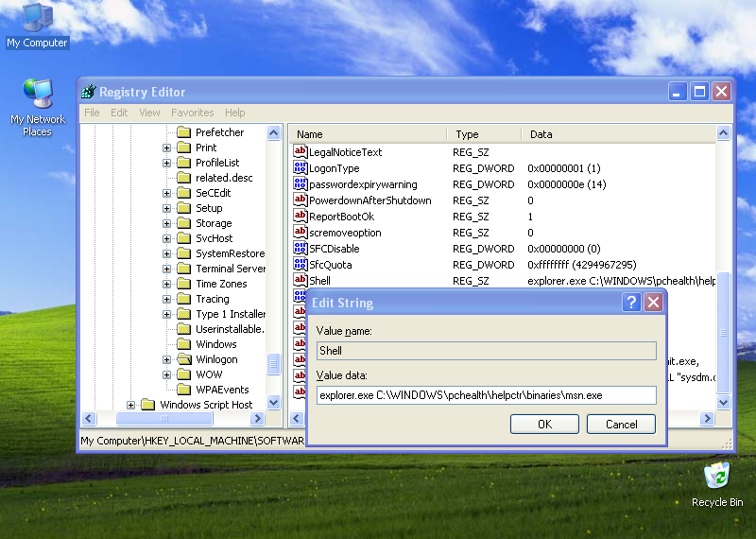Click the Edit String help question button
The height and width of the screenshot is (539, 756).
(x=631, y=303)
